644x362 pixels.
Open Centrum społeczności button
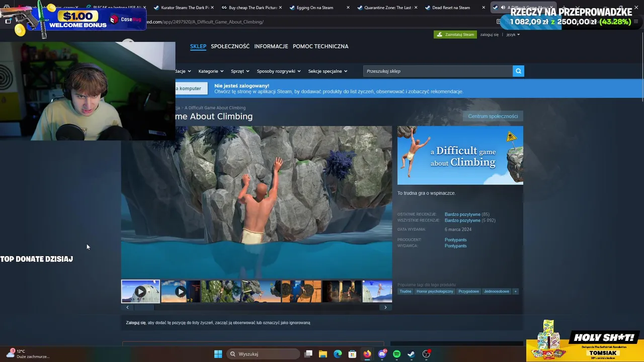click(493, 116)
